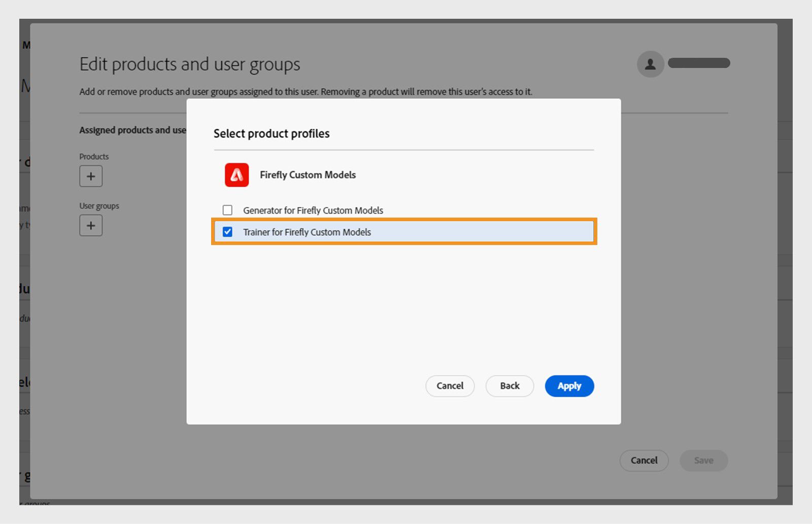812x524 pixels.
Task: Cancel the Edit products and user groups panel
Action: [644, 461]
